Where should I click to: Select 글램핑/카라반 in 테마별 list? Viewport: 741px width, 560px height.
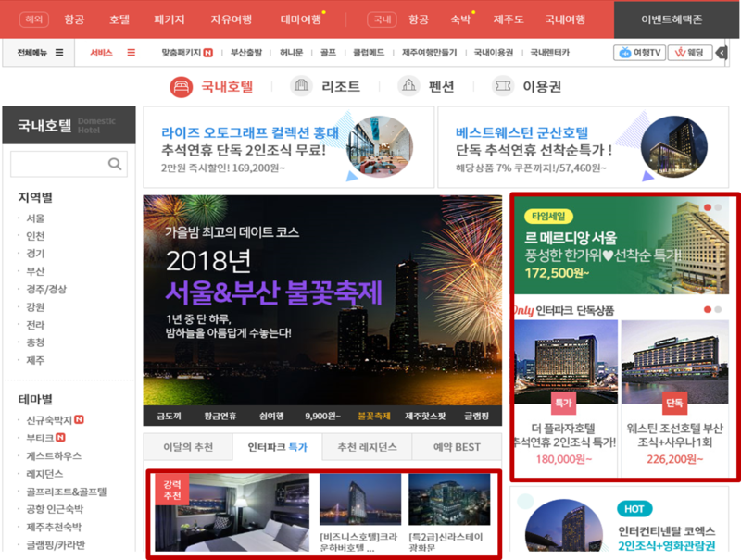[56, 545]
